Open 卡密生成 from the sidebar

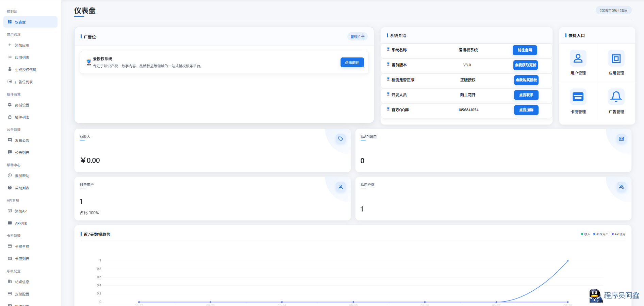(22, 247)
